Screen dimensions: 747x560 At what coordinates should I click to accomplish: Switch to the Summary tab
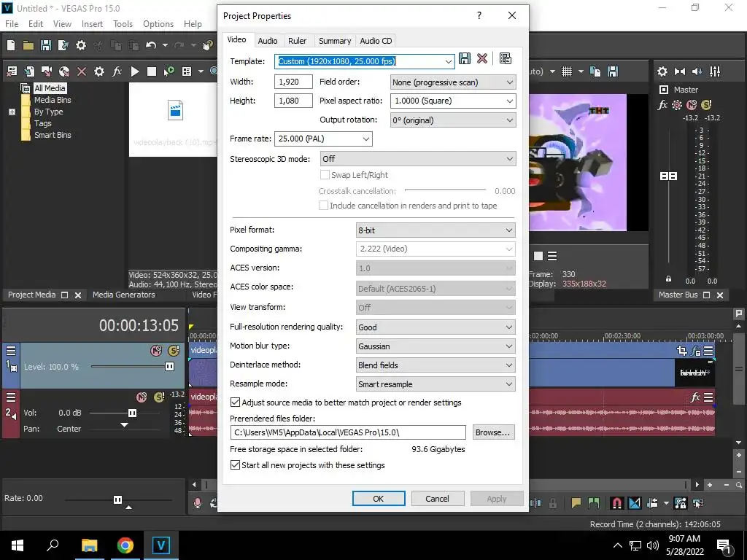(x=334, y=41)
